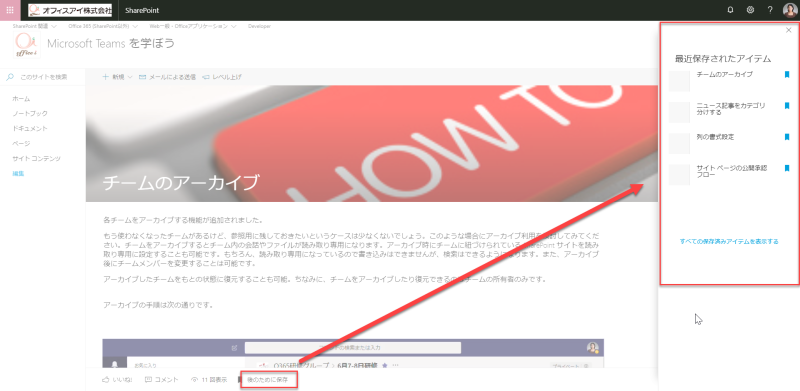The height and width of the screenshot is (391, 800).
Task: Click the オフィスアイ株式会社 company logo
Action: tap(70, 10)
